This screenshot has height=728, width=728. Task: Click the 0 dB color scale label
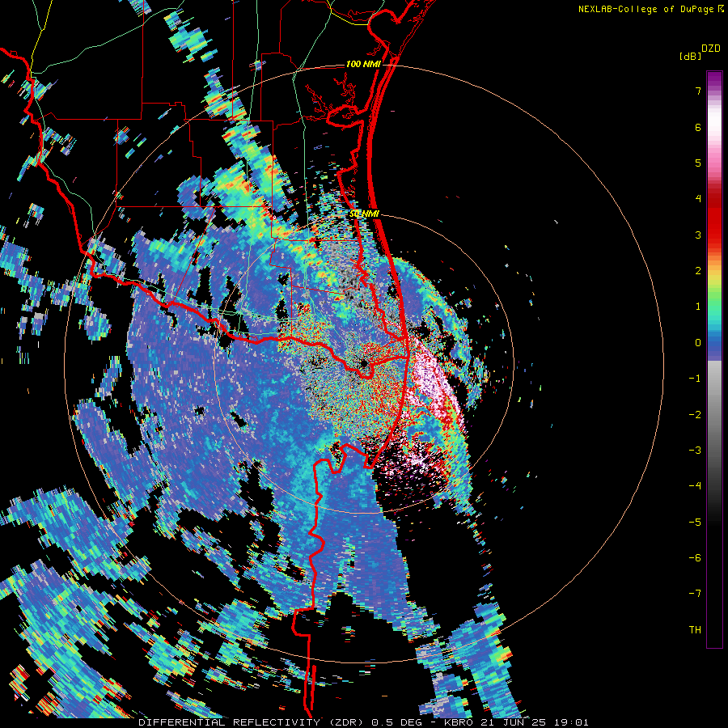(x=698, y=343)
